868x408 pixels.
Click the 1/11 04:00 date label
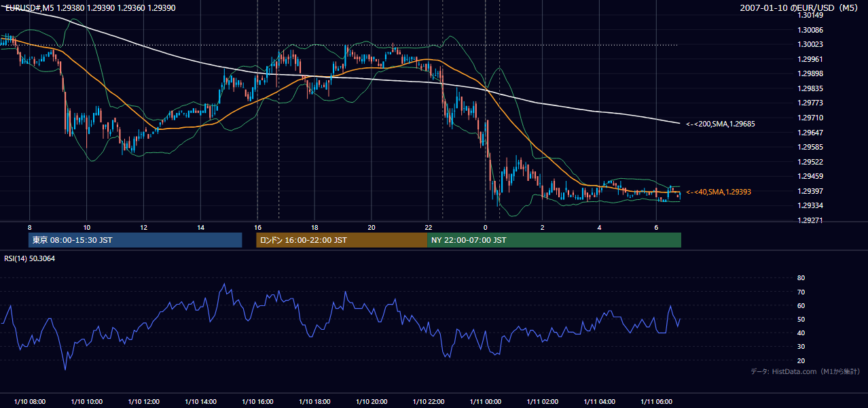point(599,402)
